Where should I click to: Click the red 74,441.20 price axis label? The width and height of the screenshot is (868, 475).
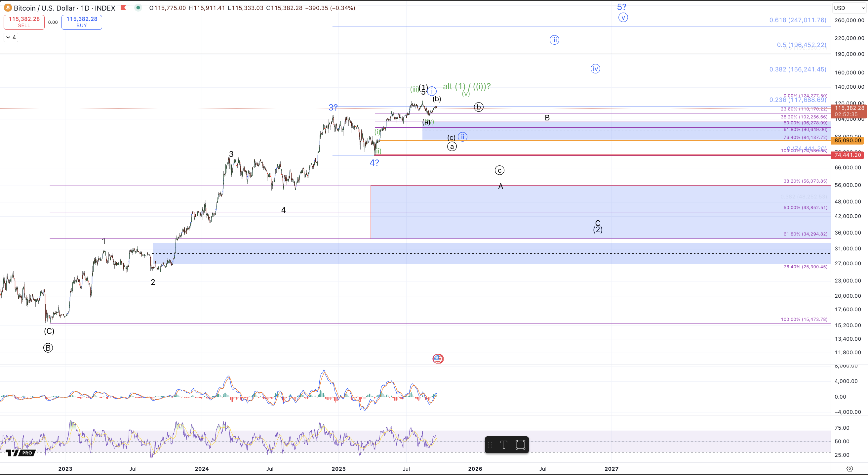point(847,155)
